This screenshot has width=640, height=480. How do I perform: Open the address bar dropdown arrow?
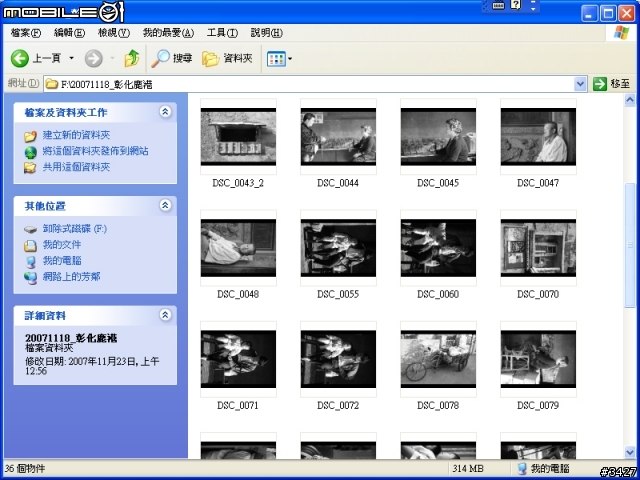click(580, 84)
